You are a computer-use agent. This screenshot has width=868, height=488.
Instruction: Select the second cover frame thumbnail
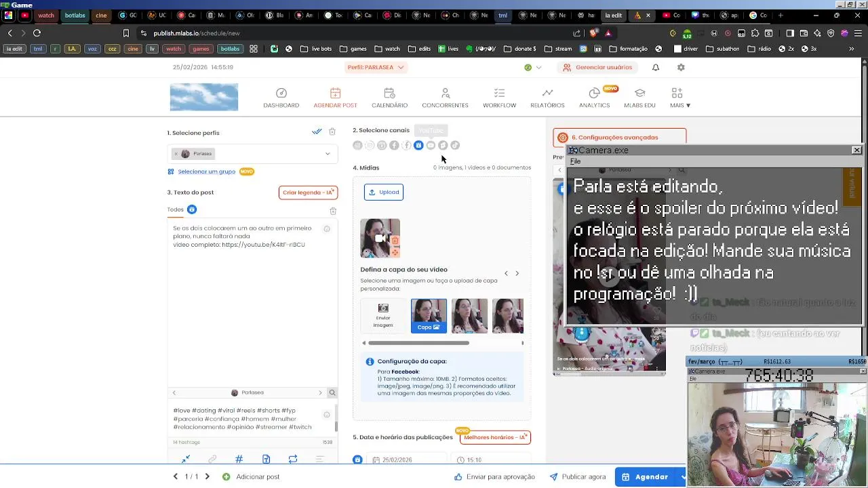coord(469,316)
